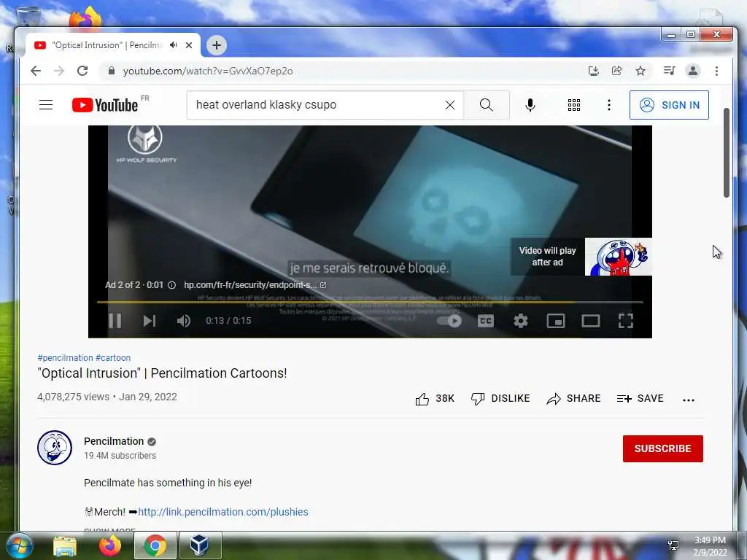The width and height of the screenshot is (747, 560).
Task: Toggle the autoplay switch
Action: point(449,321)
